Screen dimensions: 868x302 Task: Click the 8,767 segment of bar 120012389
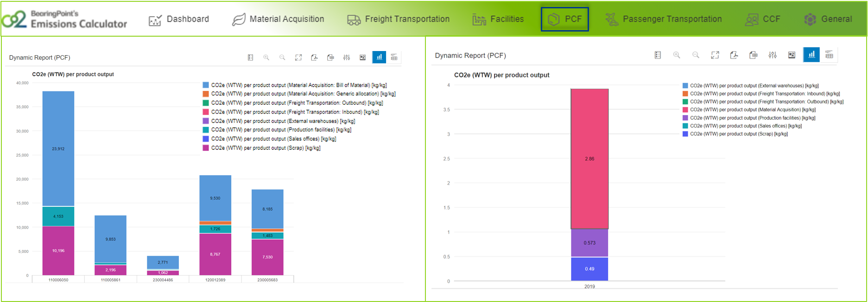(x=215, y=254)
